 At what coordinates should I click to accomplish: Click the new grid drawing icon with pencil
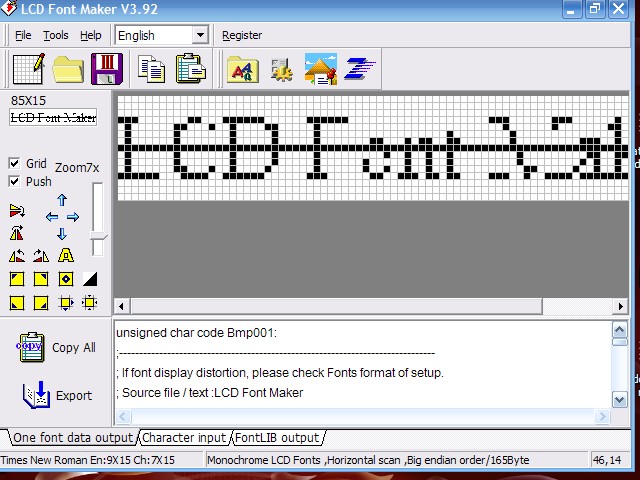[x=29, y=69]
